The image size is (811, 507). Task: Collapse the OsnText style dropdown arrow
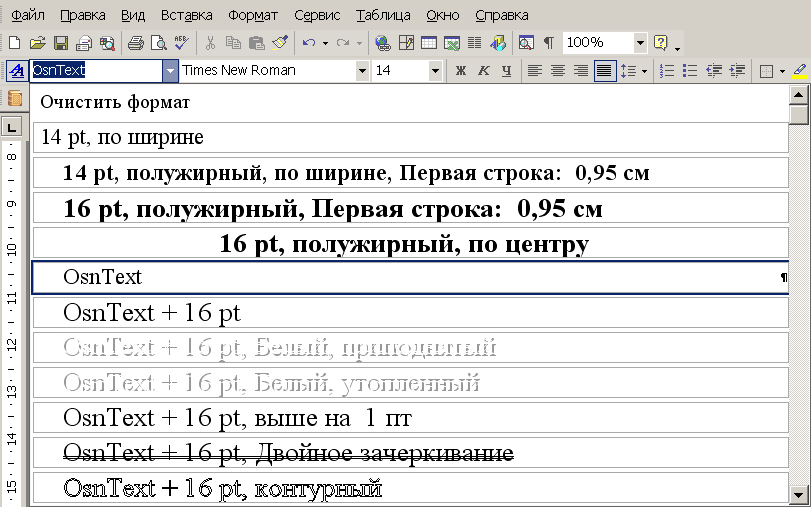coord(170,71)
